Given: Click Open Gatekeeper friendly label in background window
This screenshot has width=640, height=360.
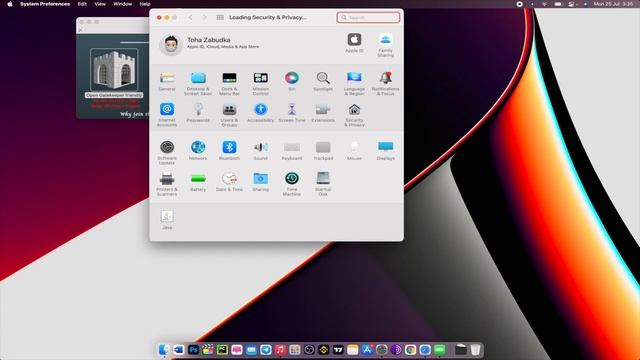Looking at the screenshot, I should pos(114,95).
